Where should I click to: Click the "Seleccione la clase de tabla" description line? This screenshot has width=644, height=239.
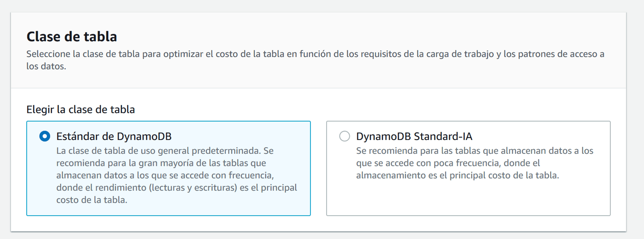click(315, 54)
